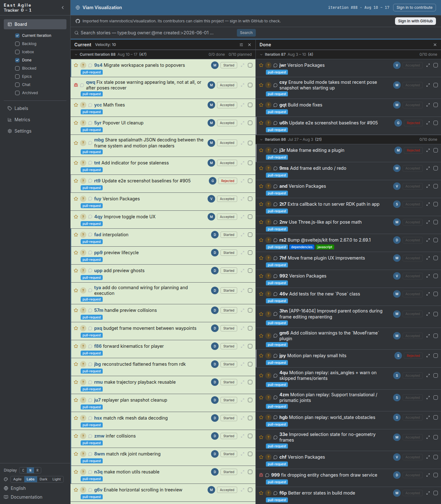The image size is (441, 504).
Task: Switch theme to Agile
Action: tap(17, 479)
